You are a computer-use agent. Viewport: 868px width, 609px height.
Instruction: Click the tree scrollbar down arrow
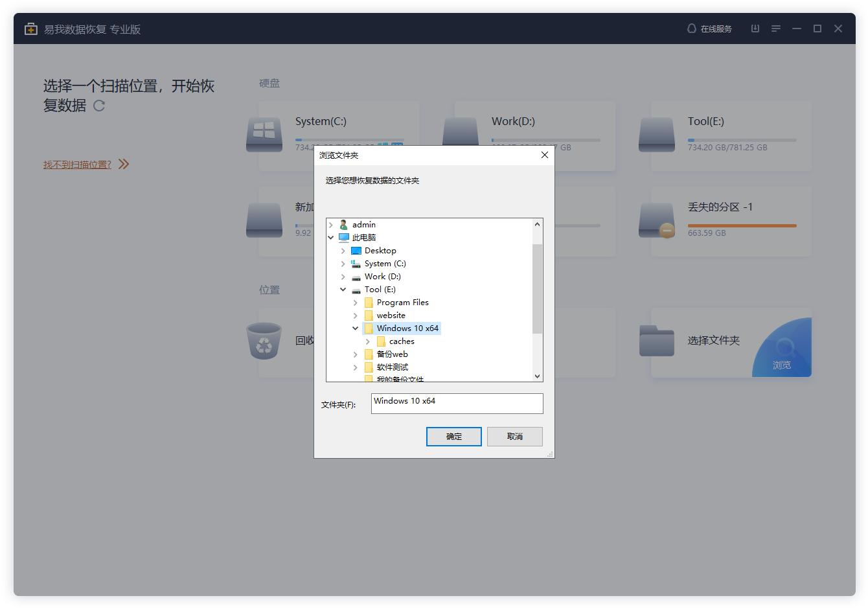pyautogui.click(x=537, y=376)
